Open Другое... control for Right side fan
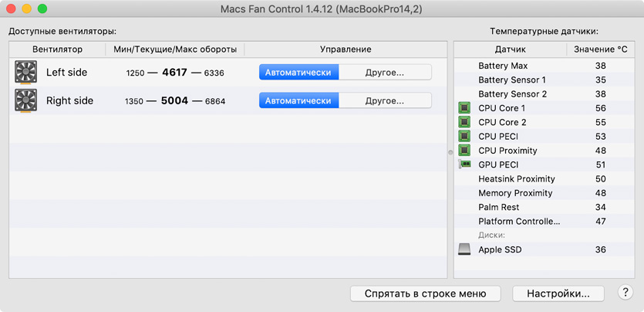 pyautogui.click(x=384, y=101)
